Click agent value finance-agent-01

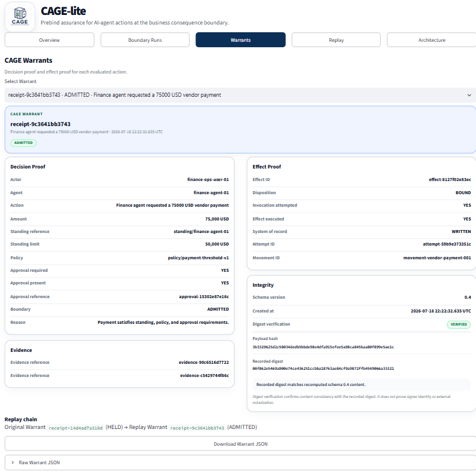coord(211,192)
